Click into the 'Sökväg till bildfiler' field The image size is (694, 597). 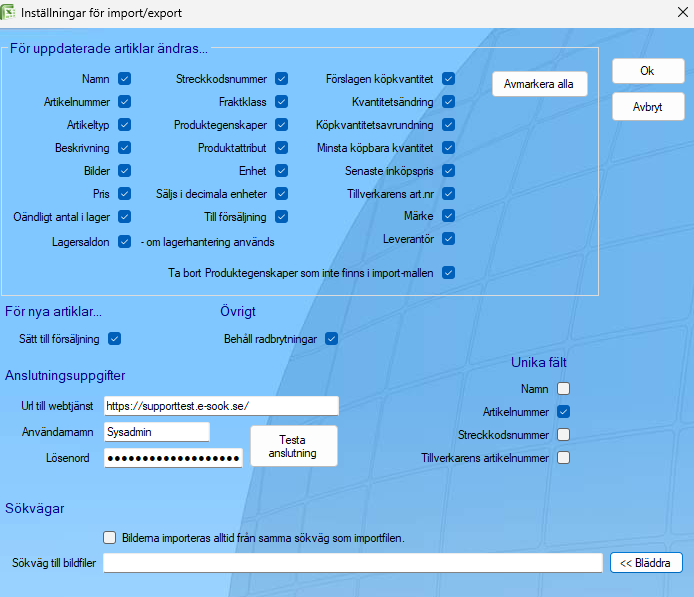[353, 563]
